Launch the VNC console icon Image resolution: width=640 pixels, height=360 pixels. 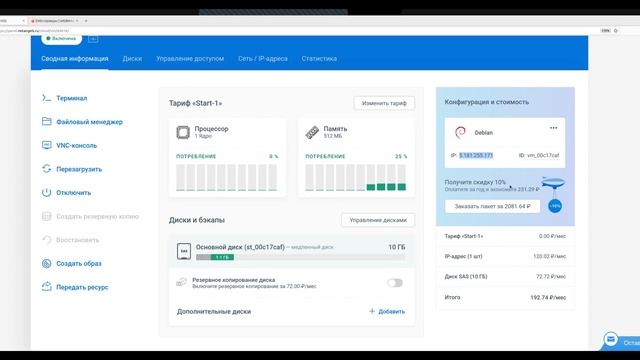[47, 145]
